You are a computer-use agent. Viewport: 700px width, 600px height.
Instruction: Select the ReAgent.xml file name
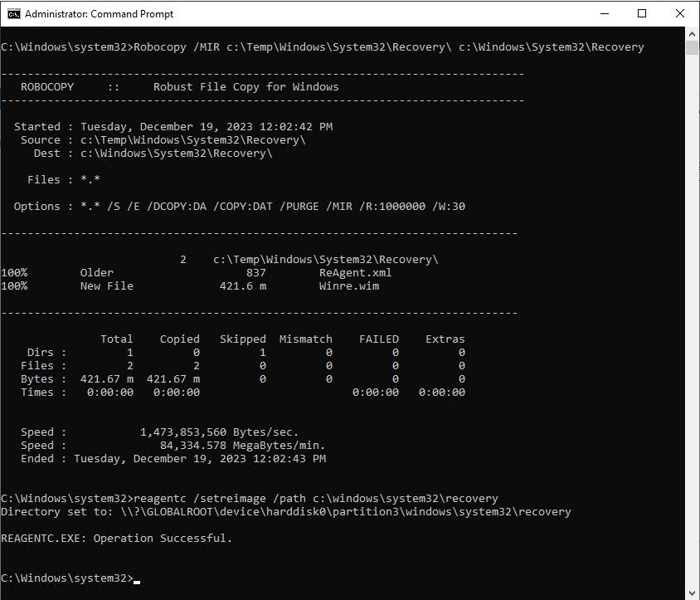tap(355, 272)
